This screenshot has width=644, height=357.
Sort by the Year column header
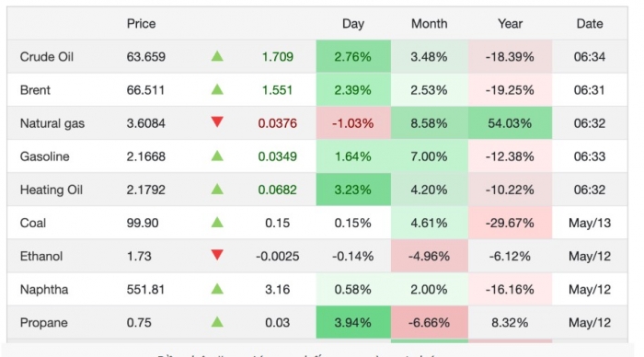point(510,23)
